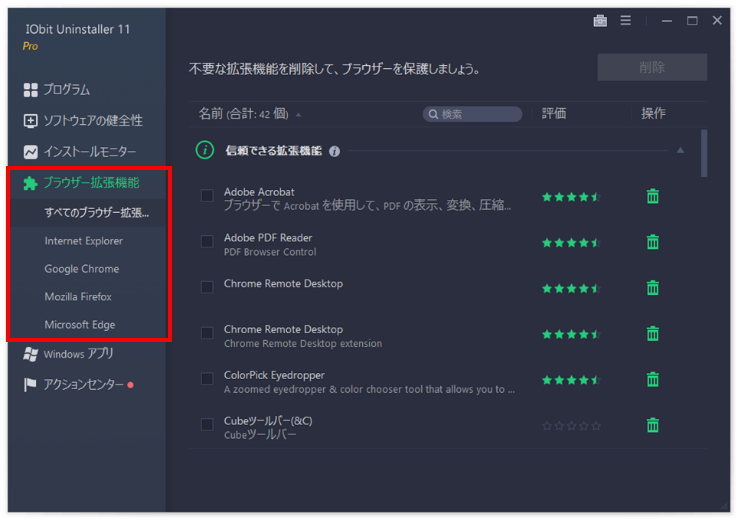Viewport: 738px width, 520px height.
Task: Open ソフトウェアの健全性 in the sidebar
Action: (93, 121)
